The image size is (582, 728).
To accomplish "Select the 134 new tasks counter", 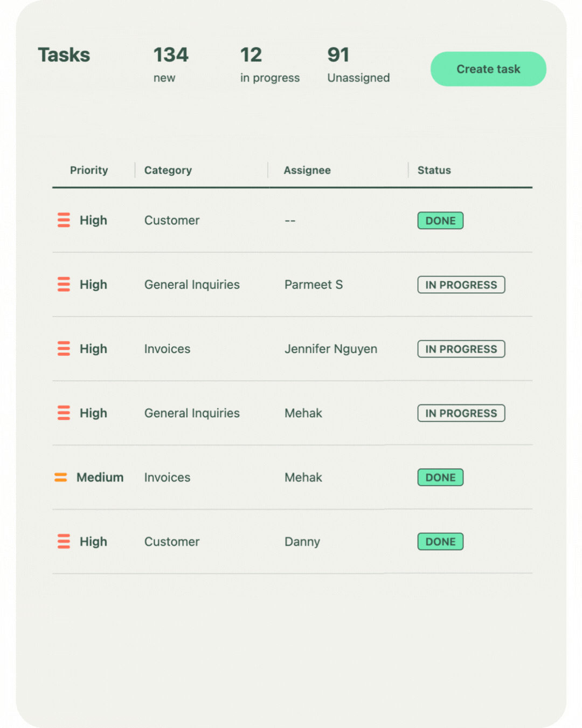I will [x=170, y=65].
